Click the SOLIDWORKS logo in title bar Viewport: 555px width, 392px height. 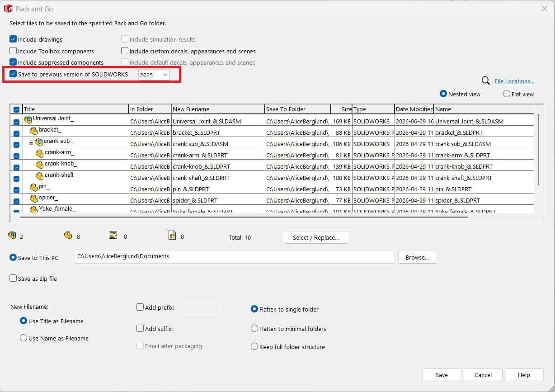tap(8, 9)
